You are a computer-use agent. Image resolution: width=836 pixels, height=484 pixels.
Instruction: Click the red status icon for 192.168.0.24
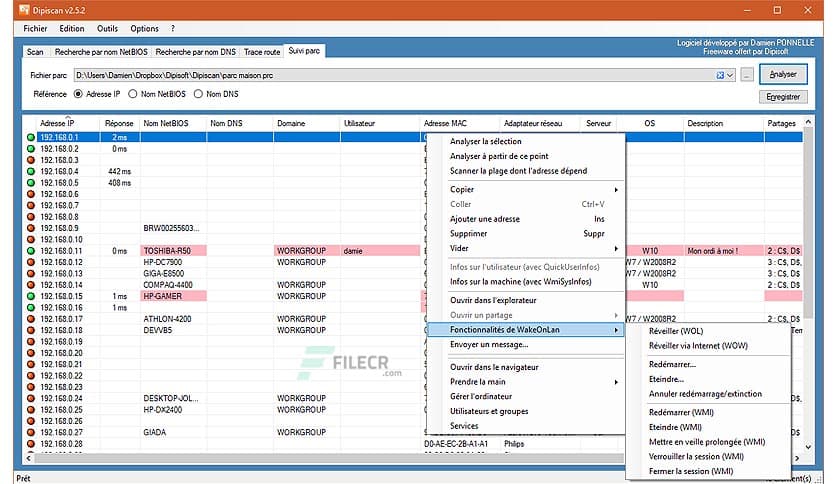pyautogui.click(x=31, y=398)
